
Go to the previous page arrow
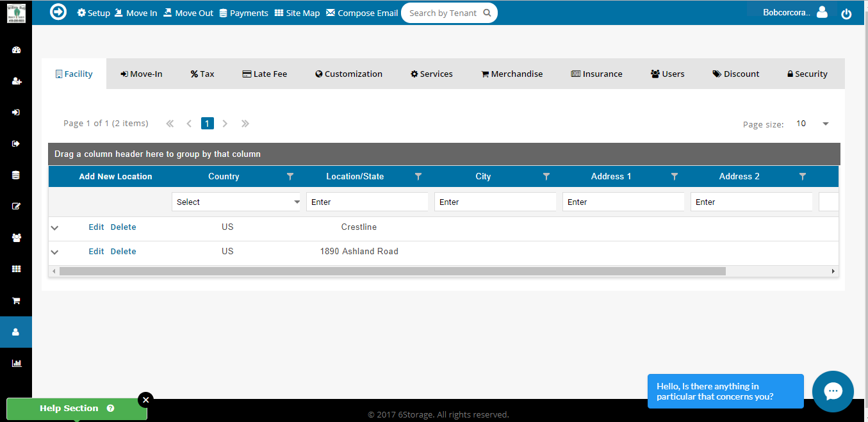189,124
